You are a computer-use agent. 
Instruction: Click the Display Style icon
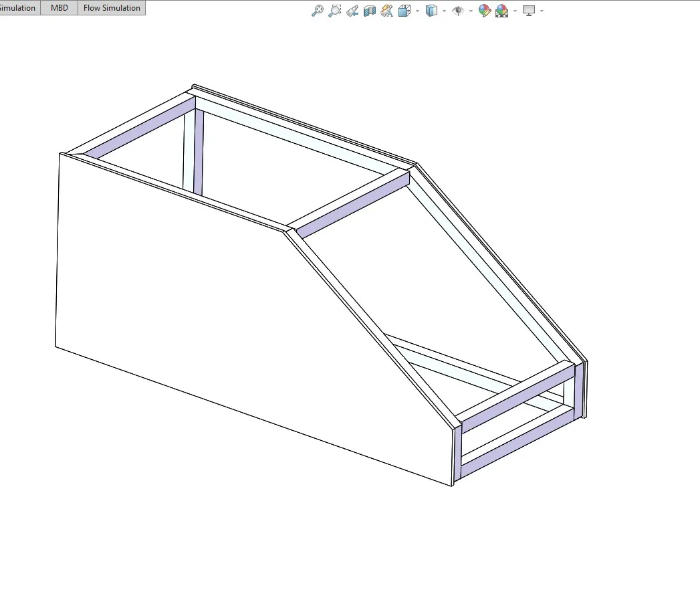(431, 11)
